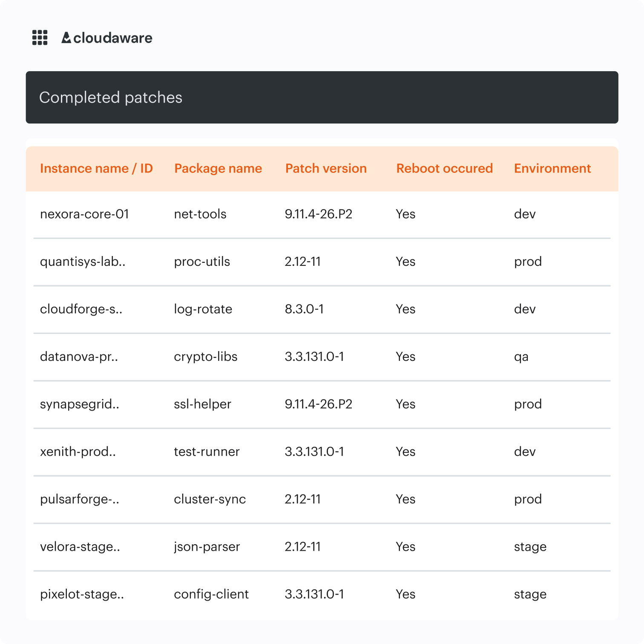Select the dev environment for xenith-prod
Image resolution: width=644 pixels, height=644 pixels.
tap(525, 451)
